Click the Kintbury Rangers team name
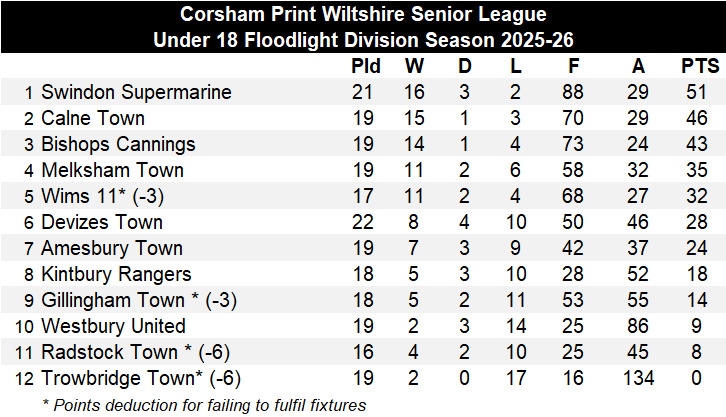This screenshot has width=726, height=417. 116,274
